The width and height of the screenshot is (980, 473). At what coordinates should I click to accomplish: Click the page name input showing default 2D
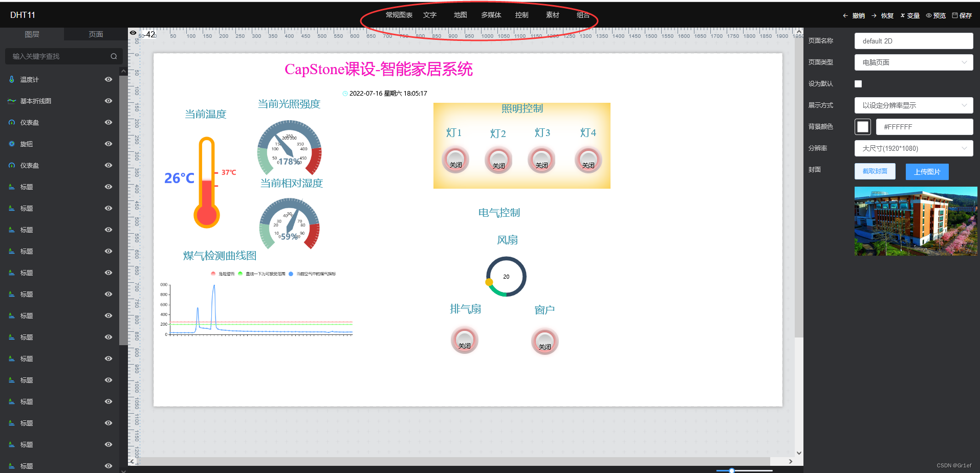[914, 40]
